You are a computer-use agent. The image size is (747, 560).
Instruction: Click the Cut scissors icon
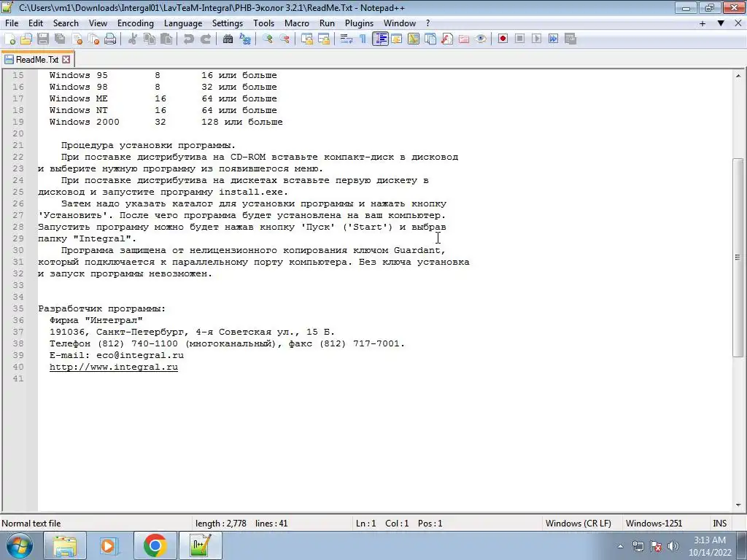pos(133,39)
